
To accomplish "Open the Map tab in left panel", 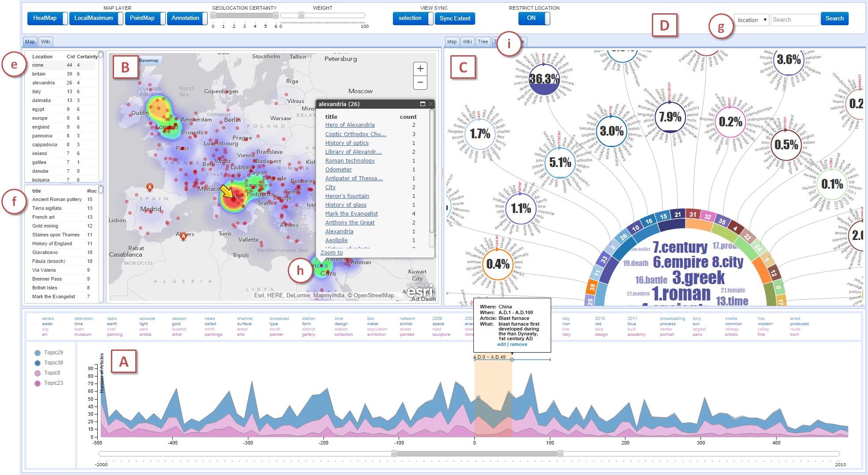I will (30, 42).
